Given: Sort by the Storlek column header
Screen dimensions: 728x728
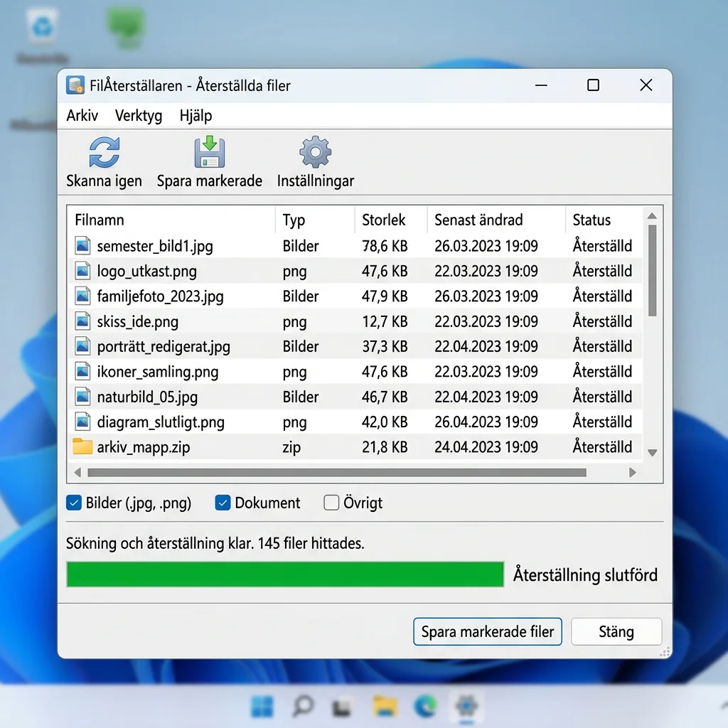Looking at the screenshot, I should click(x=391, y=220).
